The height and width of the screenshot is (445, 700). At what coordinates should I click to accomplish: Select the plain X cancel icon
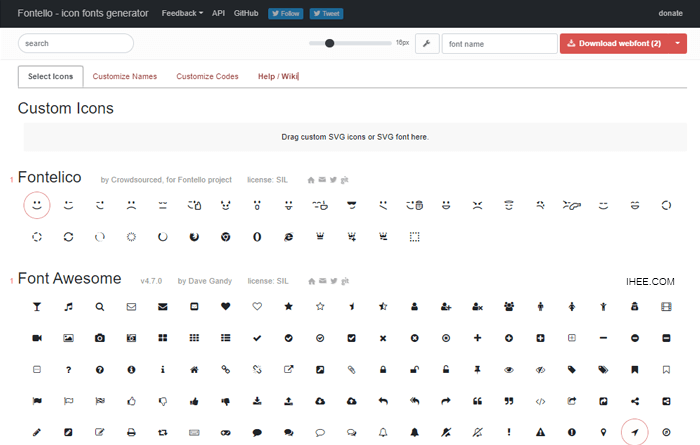[383, 338]
